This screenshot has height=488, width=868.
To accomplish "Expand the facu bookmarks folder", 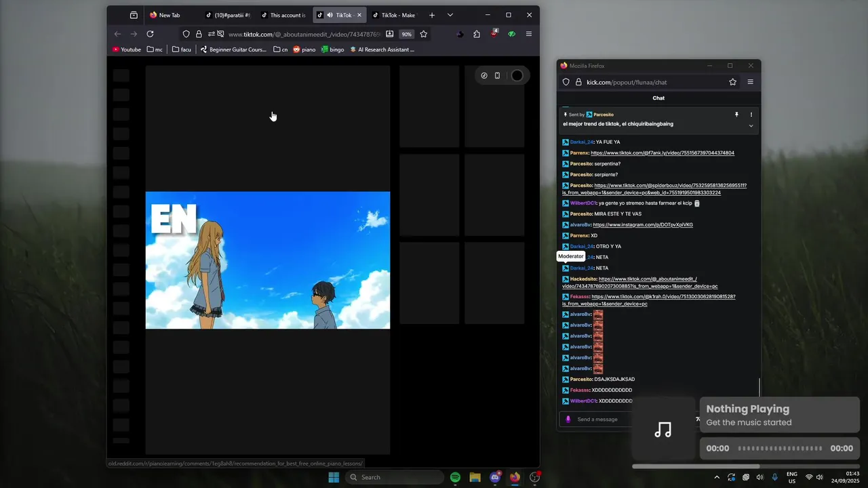I will [182, 49].
